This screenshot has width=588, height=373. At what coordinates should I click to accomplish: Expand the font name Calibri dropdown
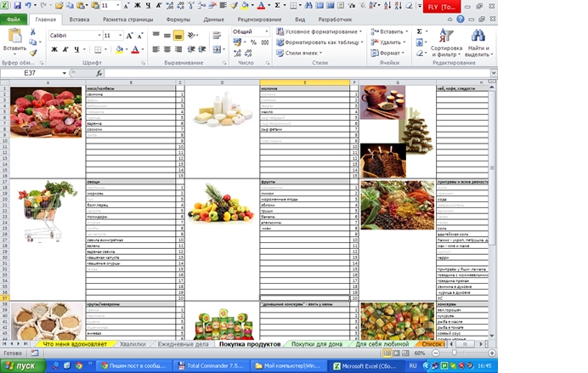(99, 35)
